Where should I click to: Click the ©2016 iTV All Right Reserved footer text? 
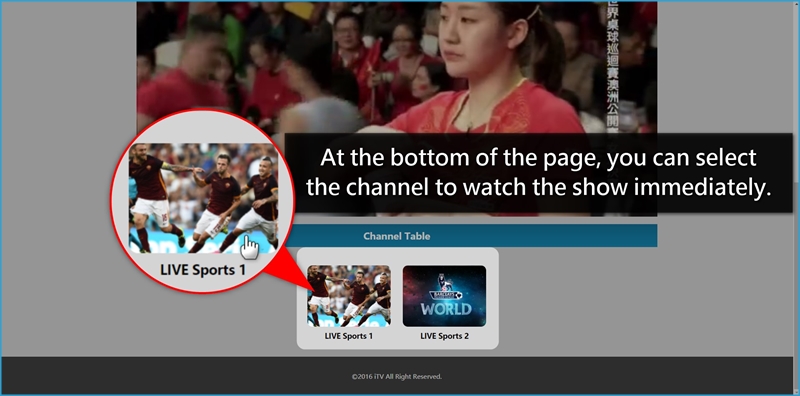pyautogui.click(x=396, y=377)
